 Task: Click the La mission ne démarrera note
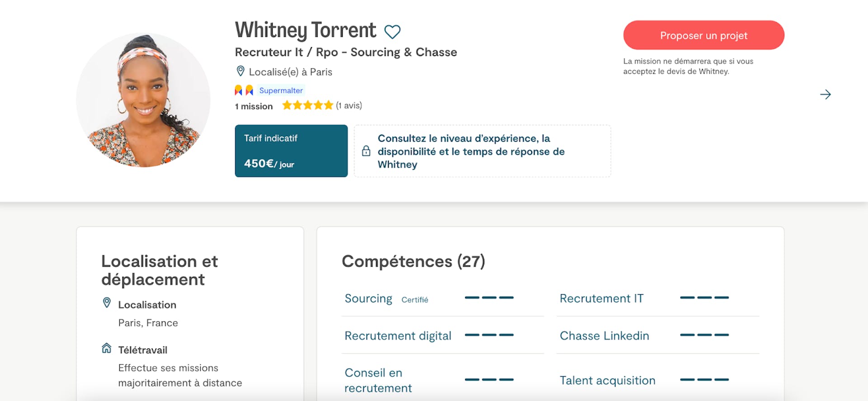point(688,66)
